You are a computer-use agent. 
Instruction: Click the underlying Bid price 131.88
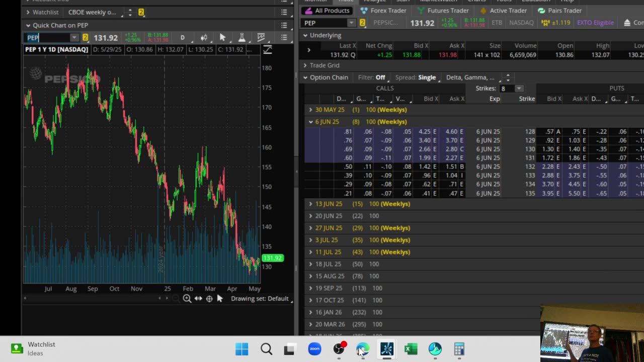pyautogui.click(x=412, y=55)
